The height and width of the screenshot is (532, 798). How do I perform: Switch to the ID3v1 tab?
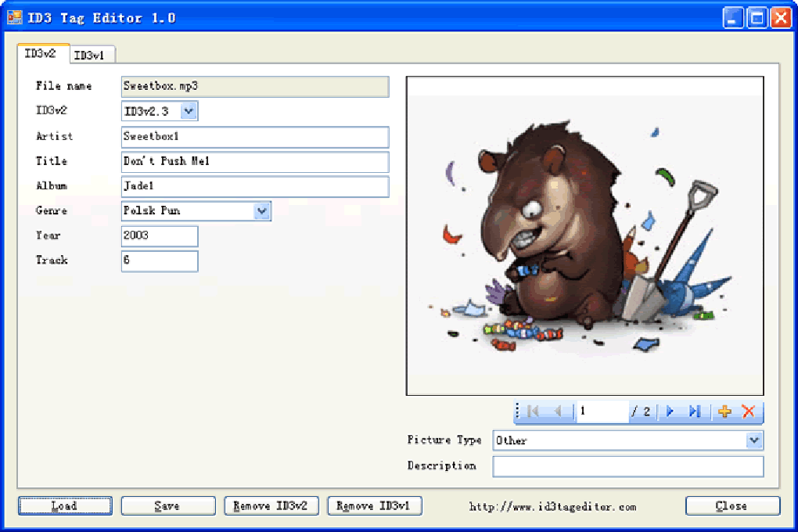point(92,55)
